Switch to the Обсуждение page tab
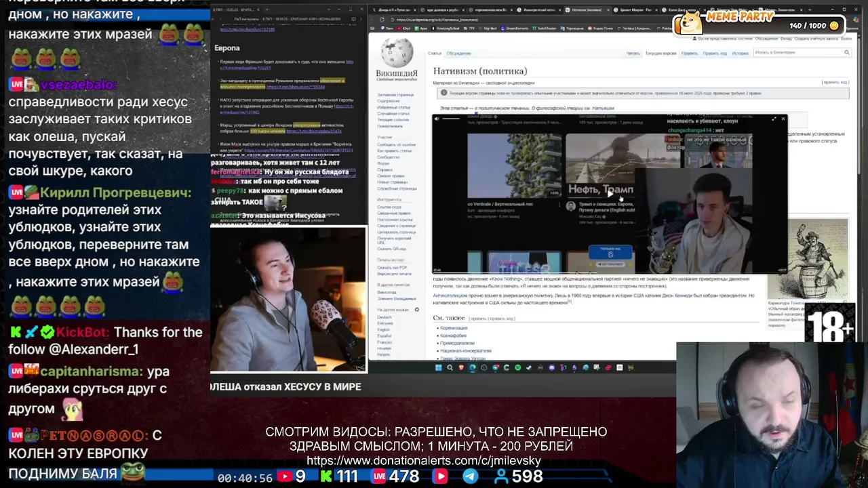The width and height of the screenshot is (868, 488). click(x=458, y=53)
